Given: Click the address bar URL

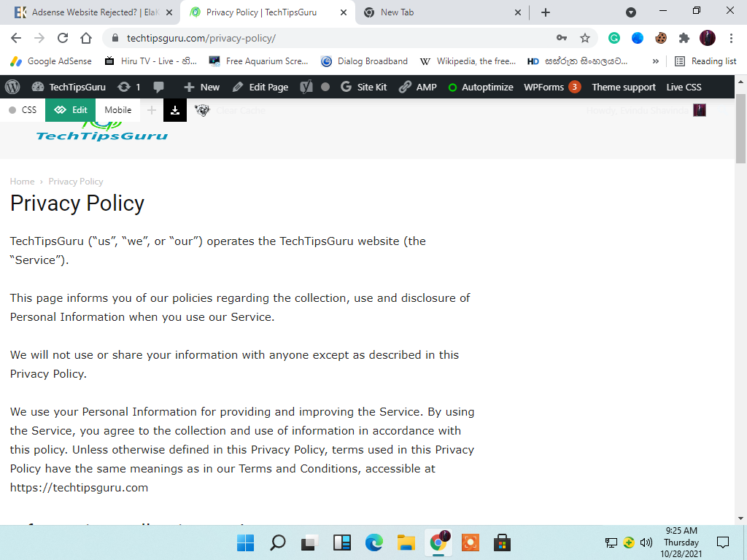Looking at the screenshot, I should pos(201,38).
